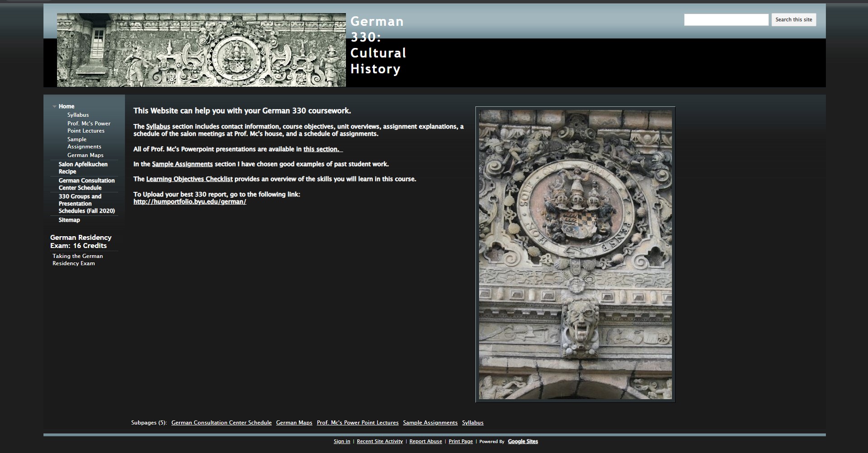This screenshot has width=868, height=453.
Task: Collapse the Home navigation tree arrow
Action: click(x=54, y=107)
